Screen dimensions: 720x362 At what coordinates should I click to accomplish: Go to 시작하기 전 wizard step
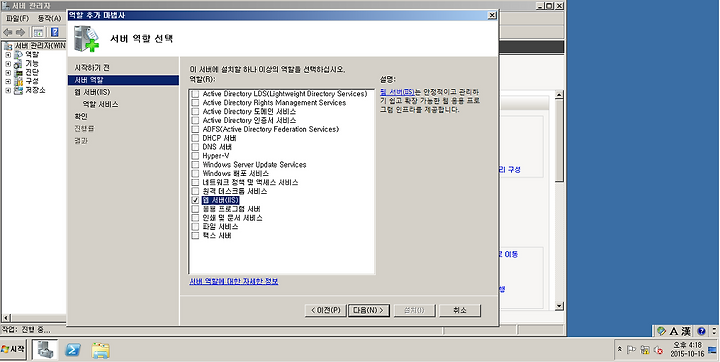pyautogui.click(x=92, y=68)
